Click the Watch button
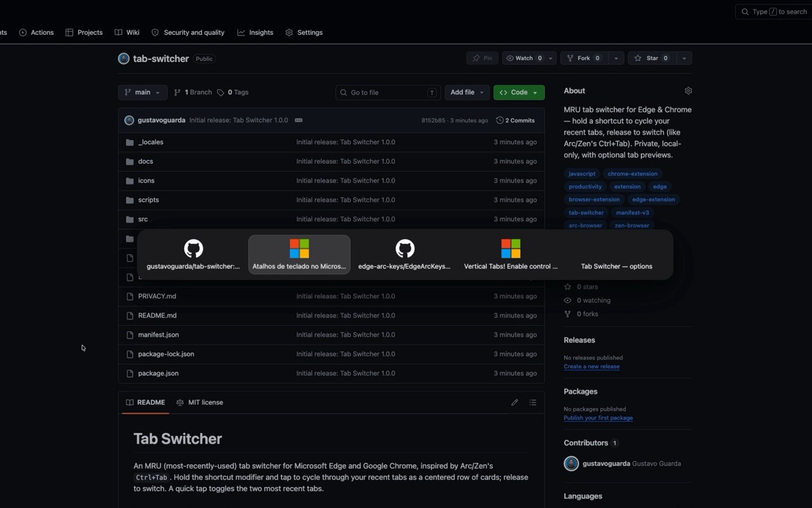The width and height of the screenshot is (812, 508). tap(524, 58)
